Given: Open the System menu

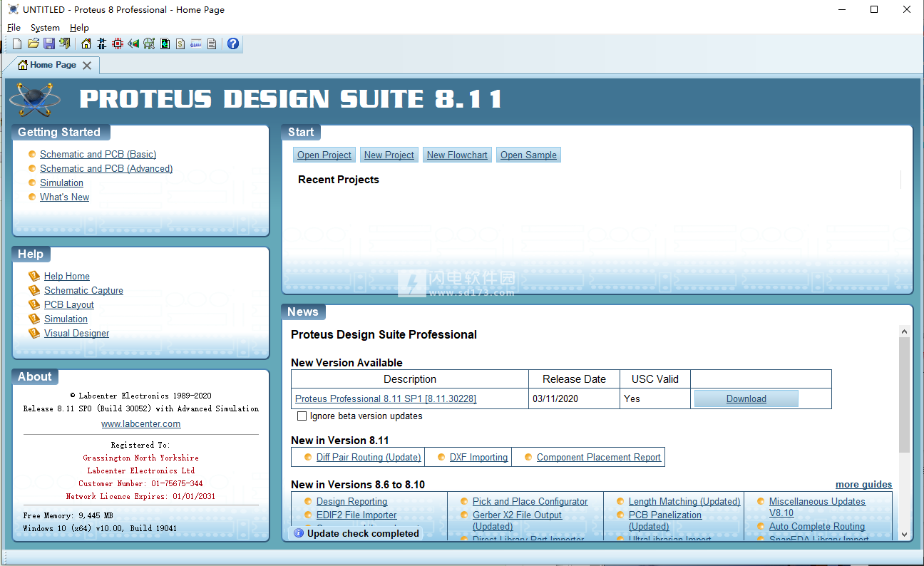Looking at the screenshot, I should (x=45, y=28).
